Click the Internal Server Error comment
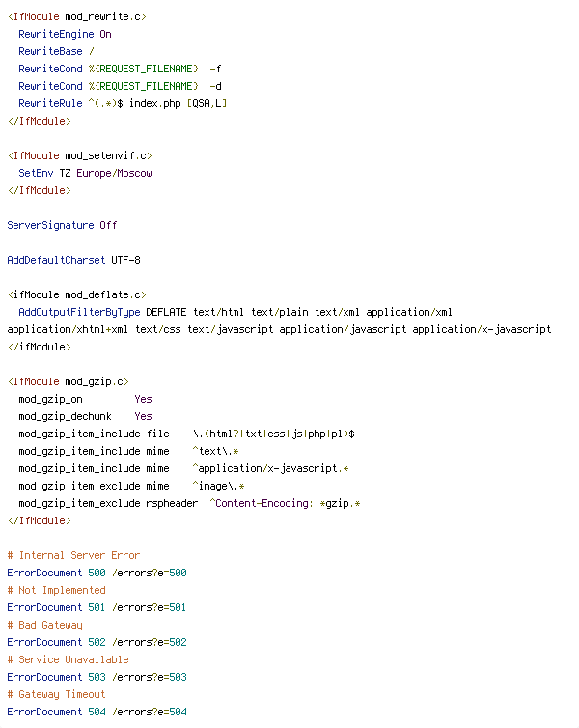579x728 pixels. coord(73,555)
